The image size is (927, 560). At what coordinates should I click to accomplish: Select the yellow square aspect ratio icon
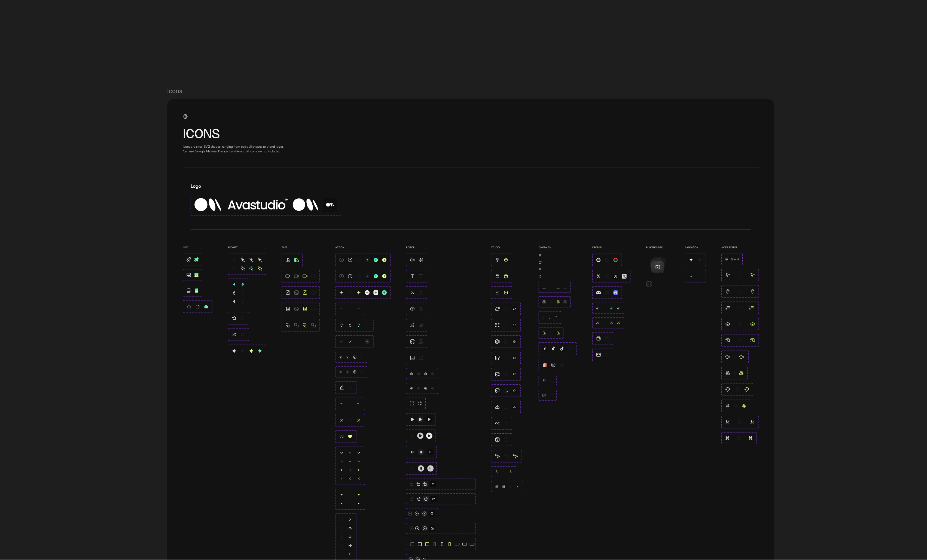point(427,544)
